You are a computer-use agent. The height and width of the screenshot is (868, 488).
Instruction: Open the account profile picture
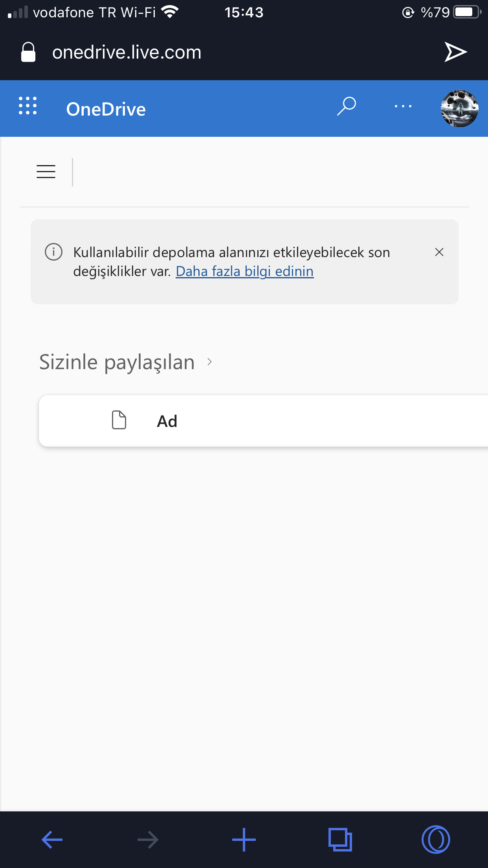(459, 108)
